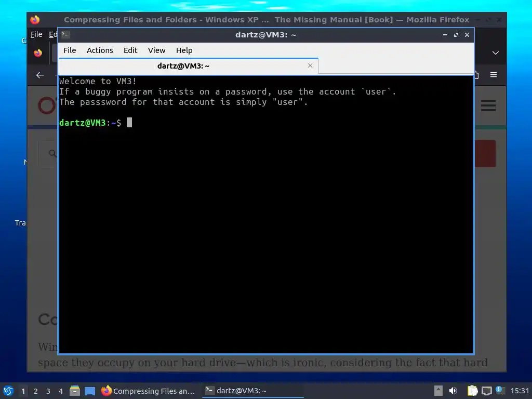Open the Help menu in the terminal
The height and width of the screenshot is (399, 532).
pos(184,50)
